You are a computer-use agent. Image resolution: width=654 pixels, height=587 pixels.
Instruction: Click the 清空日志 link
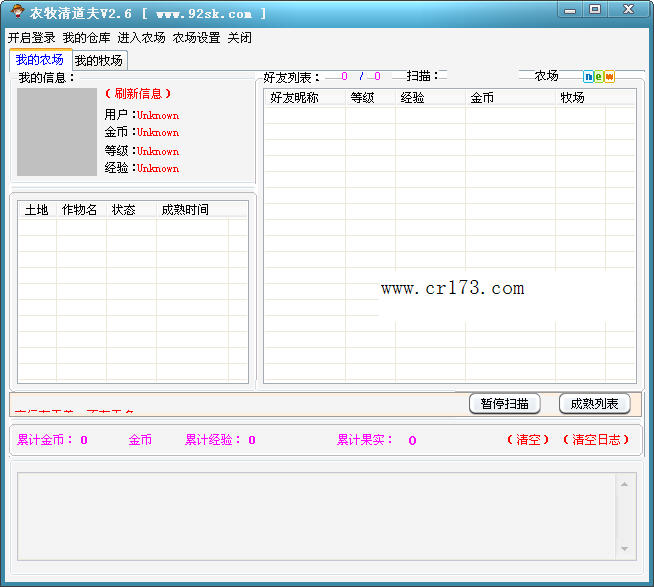596,439
